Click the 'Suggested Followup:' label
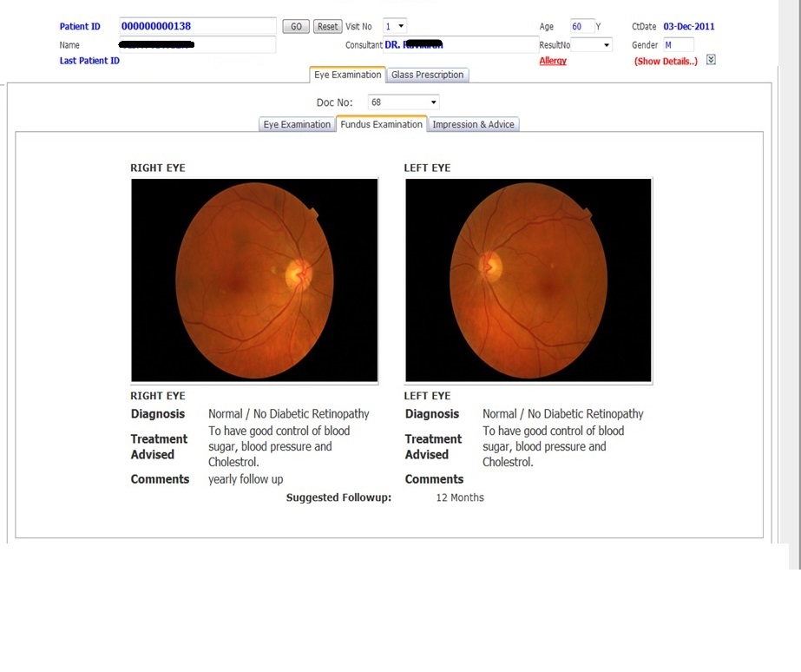The width and height of the screenshot is (801, 672). click(x=338, y=497)
